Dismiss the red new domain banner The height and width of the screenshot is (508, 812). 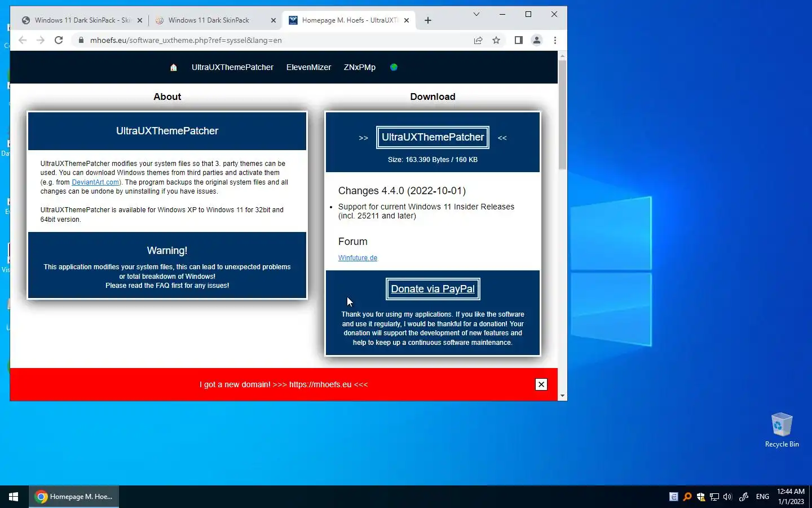[x=541, y=384]
